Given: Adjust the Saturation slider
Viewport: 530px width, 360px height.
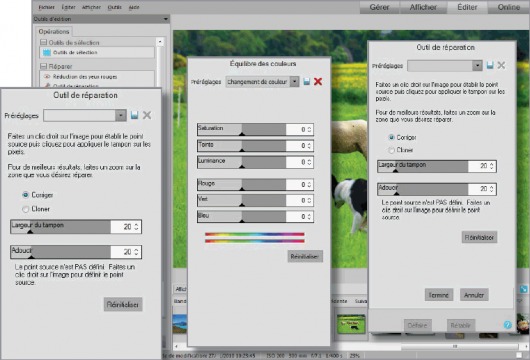Looking at the screenshot, I should [242, 129].
